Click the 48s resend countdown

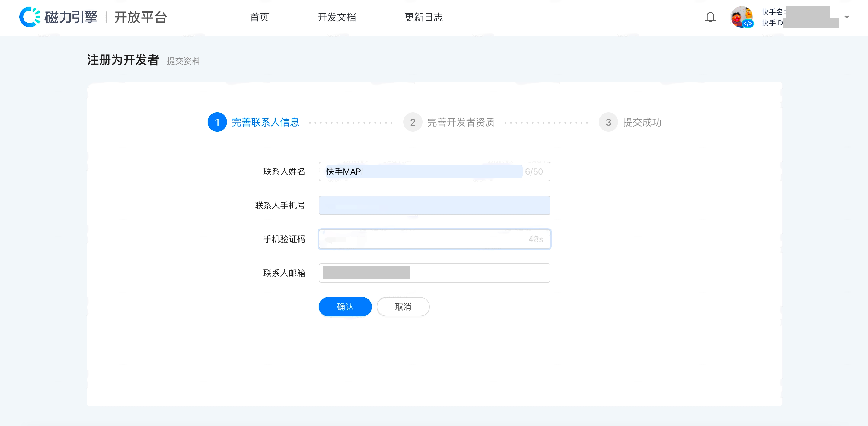(535, 239)
